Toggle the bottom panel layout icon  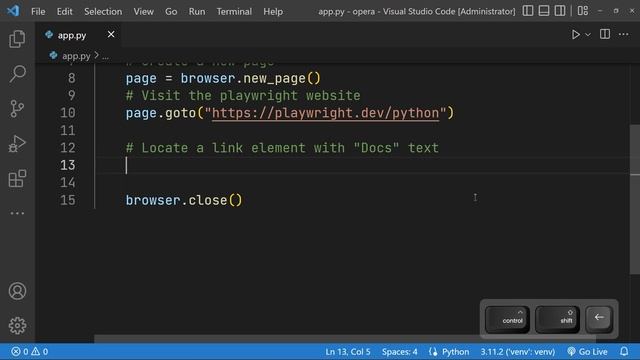click(544, 11)
